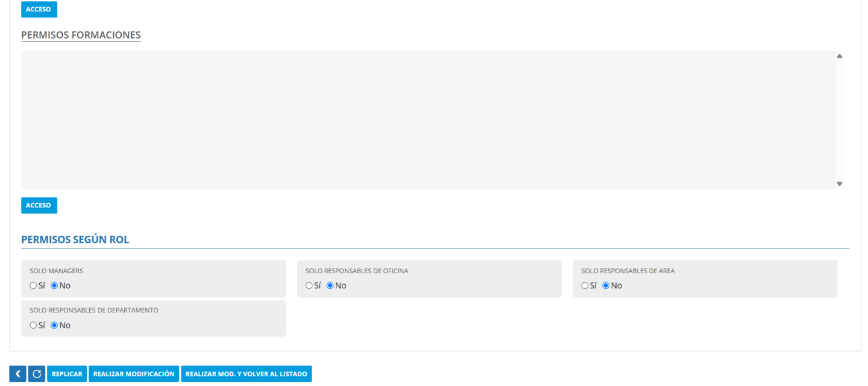Click inside the Permisos Formaciones list box
868x386 pixels.
[428, 119]
